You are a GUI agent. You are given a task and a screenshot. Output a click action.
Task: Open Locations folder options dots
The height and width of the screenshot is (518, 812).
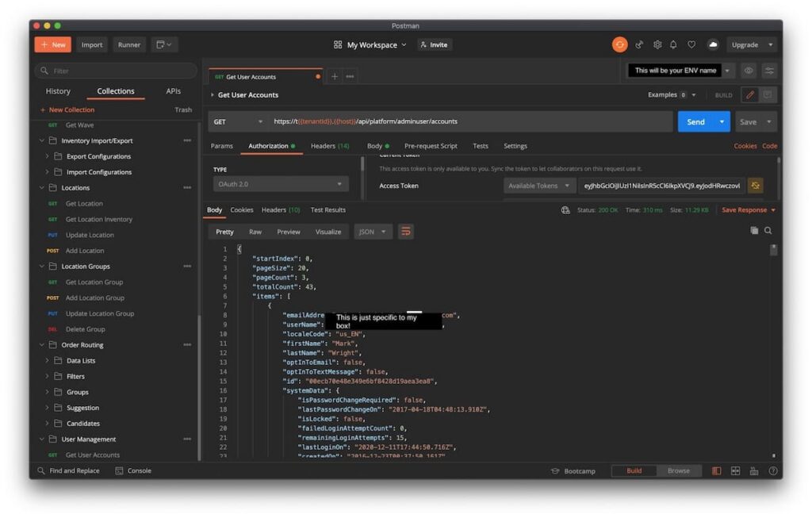187,188
